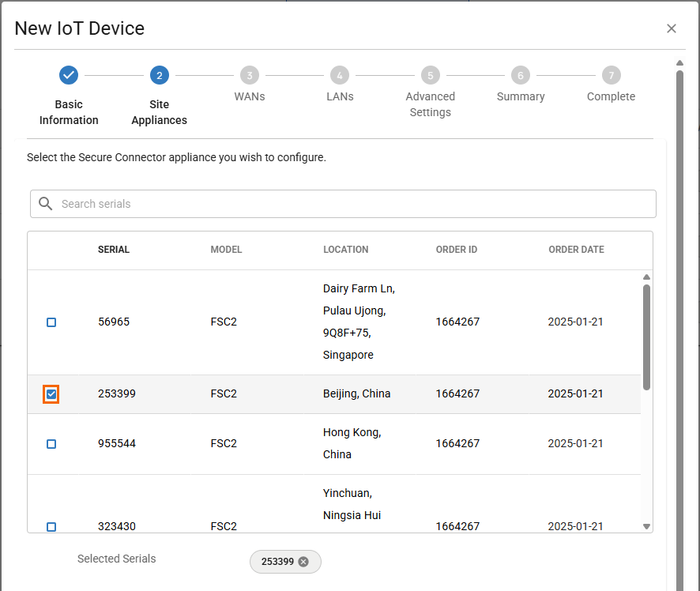The width and height of the screenshot is (700, 591).
Task: Click the WANs step label
Action: point(249,96)
